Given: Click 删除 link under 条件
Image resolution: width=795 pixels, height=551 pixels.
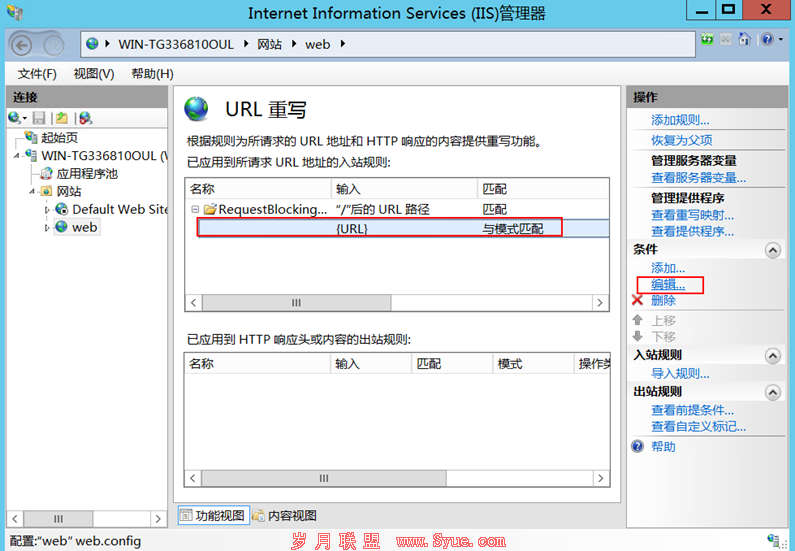Looking at the screenshot, I should pos(663,300).
